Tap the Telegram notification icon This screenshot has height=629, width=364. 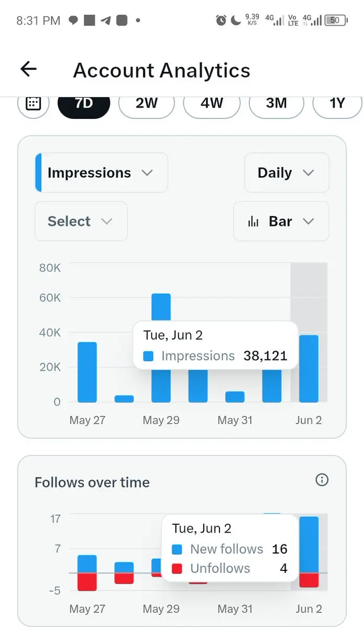(105, 20)
